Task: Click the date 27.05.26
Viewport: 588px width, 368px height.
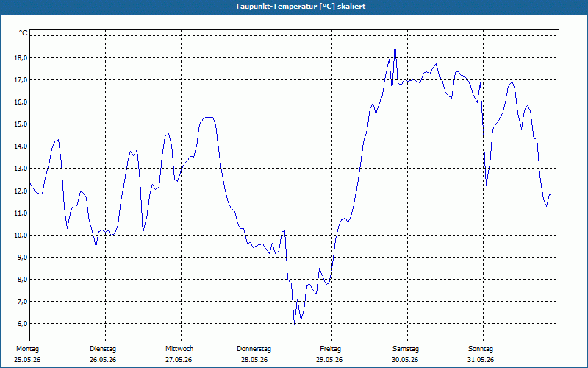Action: click(179, 360)
